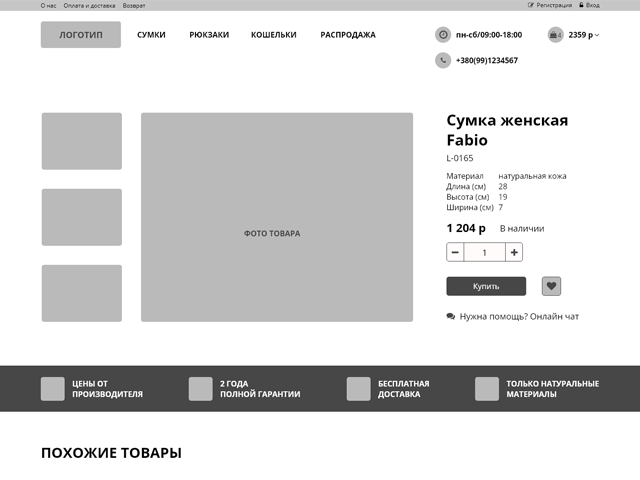
Task: Open the КОШЕЛЬКИ menu category
Action: [x=273, y=35]
